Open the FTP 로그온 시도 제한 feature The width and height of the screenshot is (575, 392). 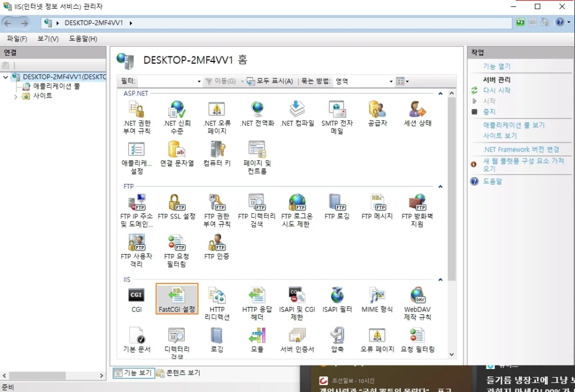pyautogui.click(x=297, y=210)
